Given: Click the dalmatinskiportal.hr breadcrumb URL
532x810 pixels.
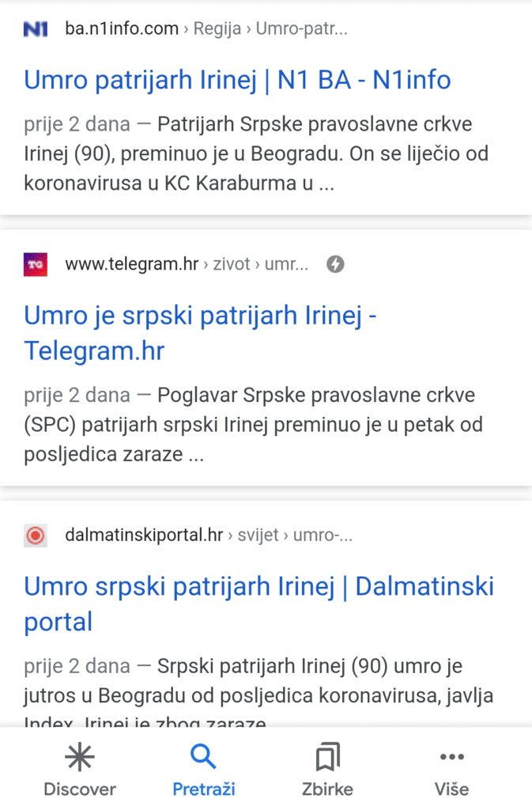Looking at the screenshot, I should click(144, 536).
